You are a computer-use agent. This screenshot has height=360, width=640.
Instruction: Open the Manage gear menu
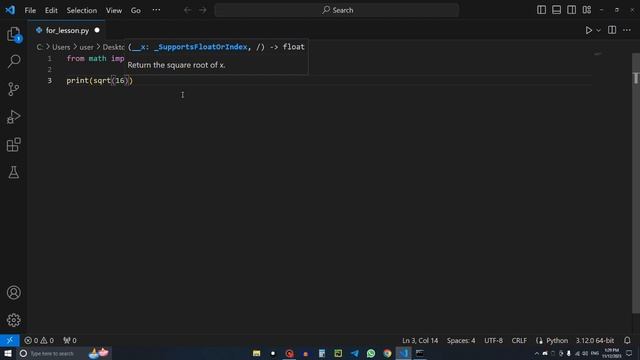click(x=13, y=320)
